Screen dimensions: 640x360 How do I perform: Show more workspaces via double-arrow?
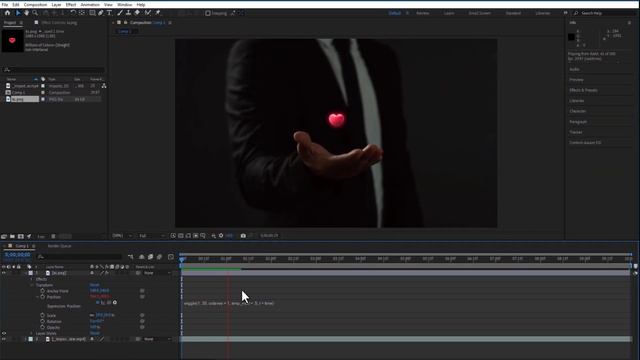[x=565, y=13]
